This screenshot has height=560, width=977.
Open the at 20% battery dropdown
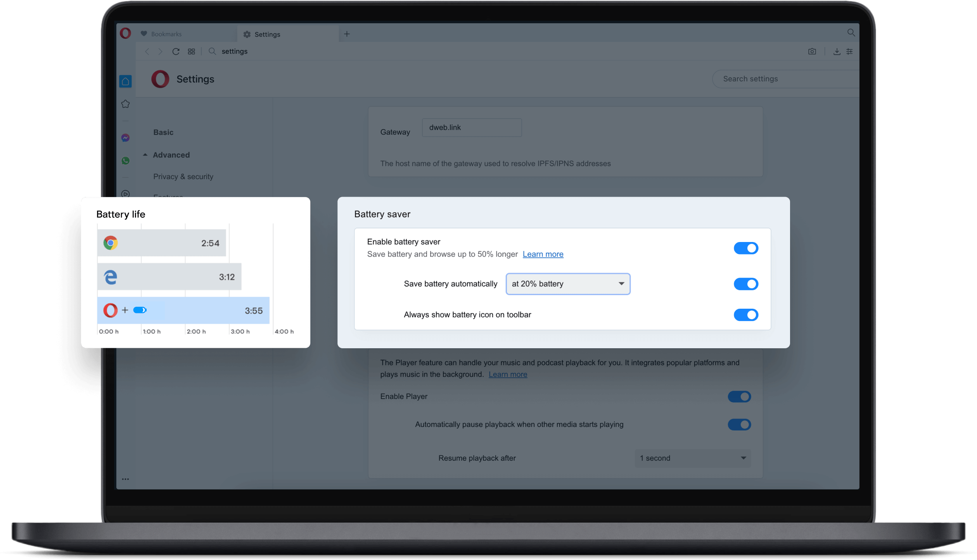pos(567,283)
